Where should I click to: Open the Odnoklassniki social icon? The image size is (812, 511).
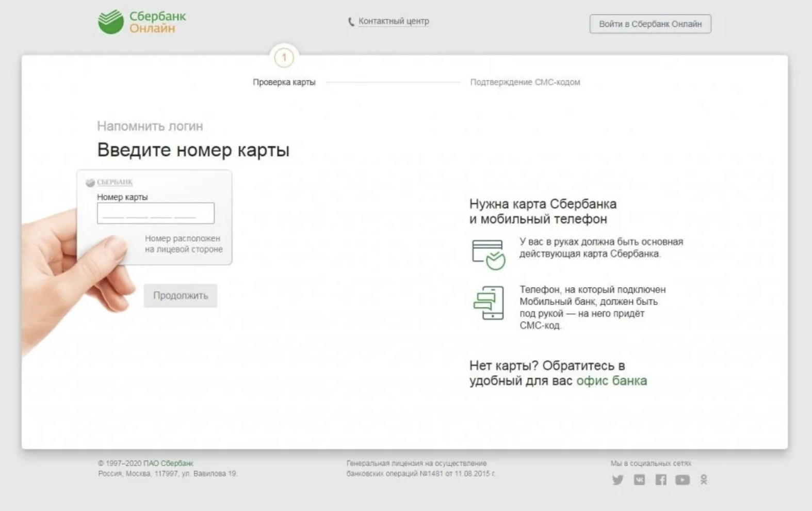pos(704,480)
